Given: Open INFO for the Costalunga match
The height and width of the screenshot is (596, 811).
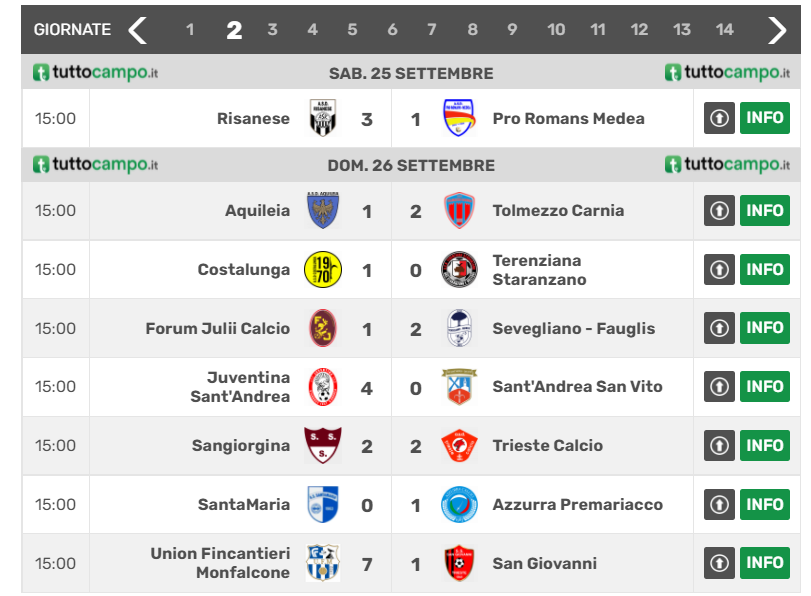Looking at the screenshot, I should (764, 269).
